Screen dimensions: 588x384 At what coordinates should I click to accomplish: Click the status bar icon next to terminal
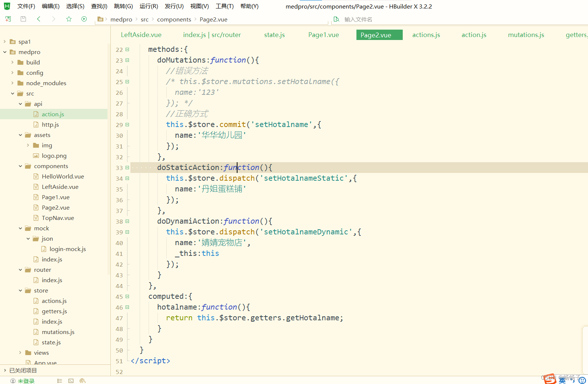[x=83, y=381]
